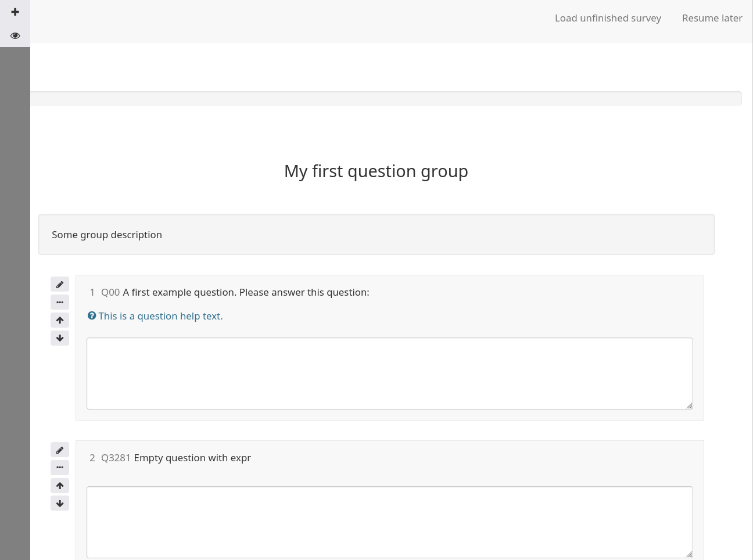Click Resume later in the top bar

pos(712,18)
